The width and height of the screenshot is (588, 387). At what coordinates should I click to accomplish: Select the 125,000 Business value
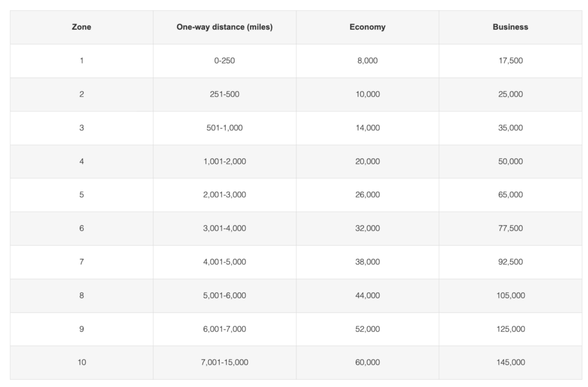tap(510, 329)
